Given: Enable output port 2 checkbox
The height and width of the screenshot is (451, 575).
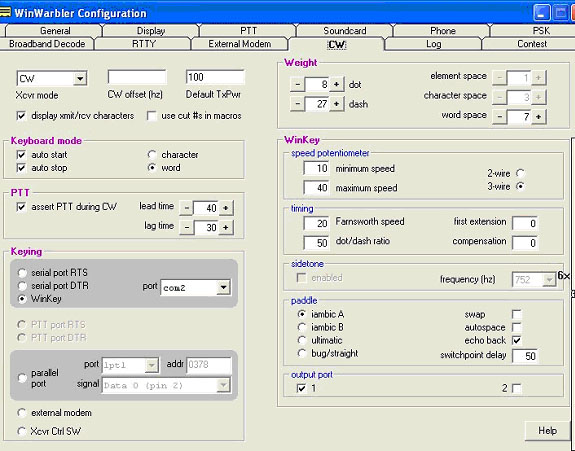Looking at the screenshot, I should (517, 388).
